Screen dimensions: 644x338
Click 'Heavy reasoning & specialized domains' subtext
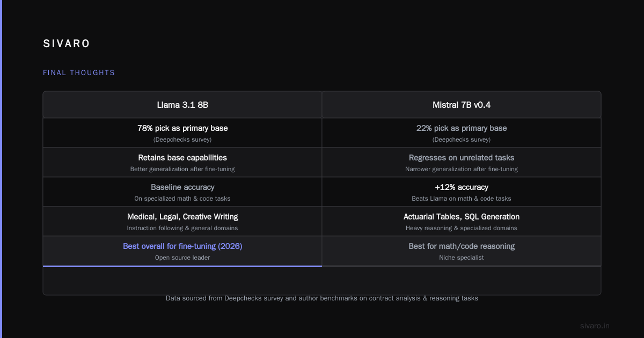462,228
